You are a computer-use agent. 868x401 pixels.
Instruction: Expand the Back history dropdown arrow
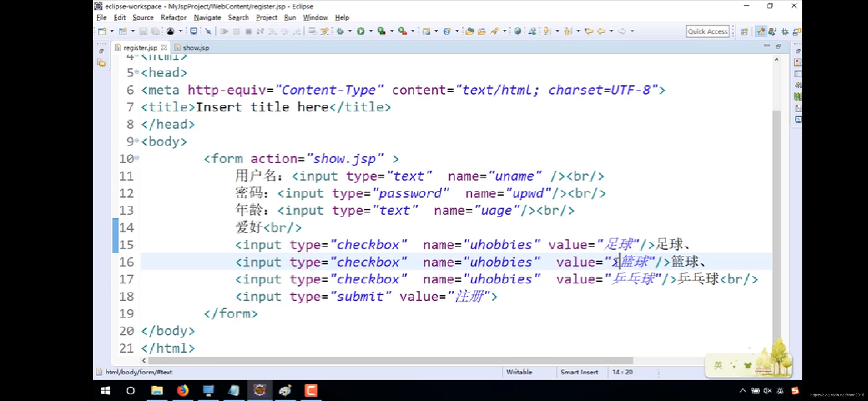pyautogui.click(x=611, y=32)
